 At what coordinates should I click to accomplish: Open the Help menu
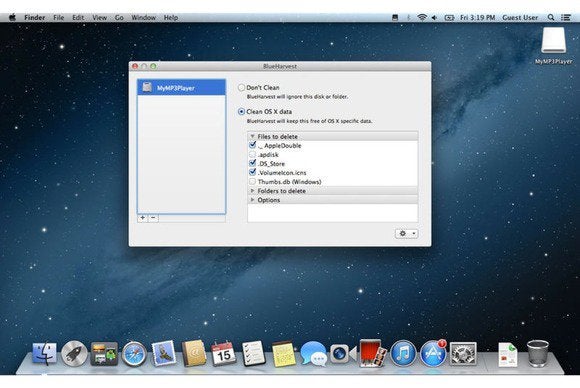tap(171, 17)
